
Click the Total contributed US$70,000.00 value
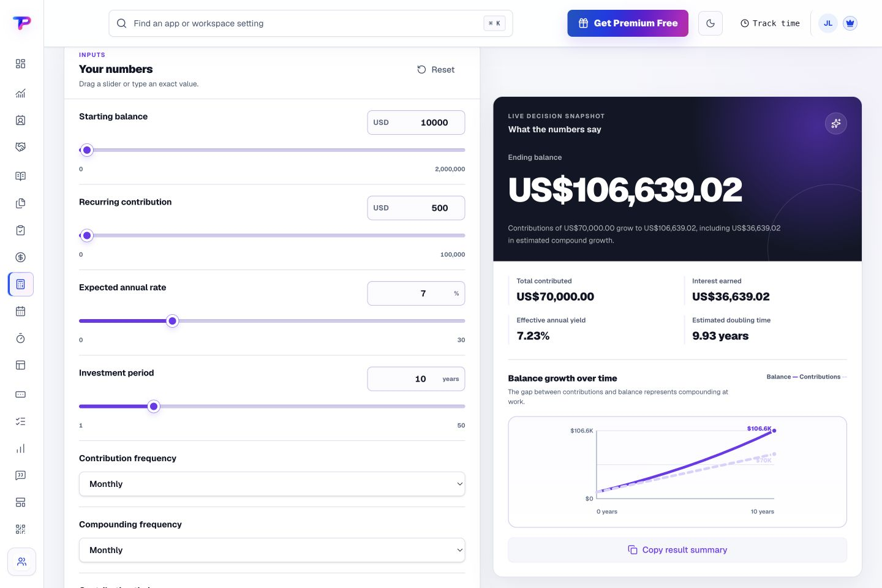555,296
